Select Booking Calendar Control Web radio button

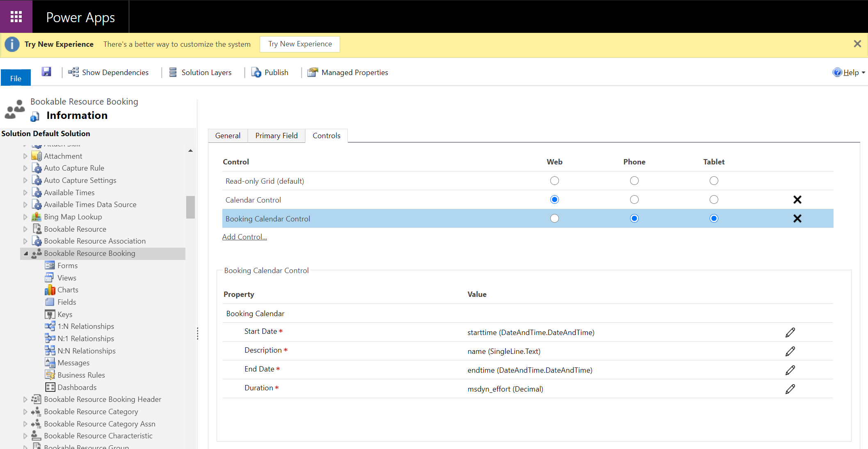pyautogui.click(x=553, y=218)
